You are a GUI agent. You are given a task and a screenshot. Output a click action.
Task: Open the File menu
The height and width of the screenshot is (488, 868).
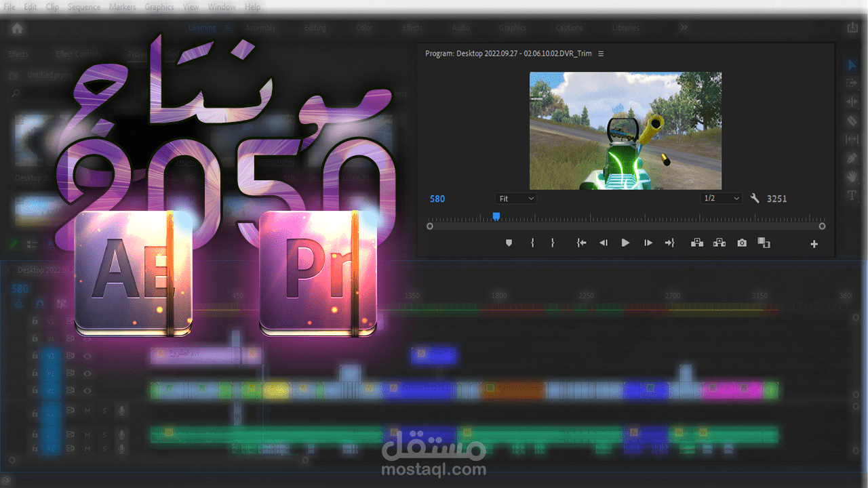(x=9, y=7)
